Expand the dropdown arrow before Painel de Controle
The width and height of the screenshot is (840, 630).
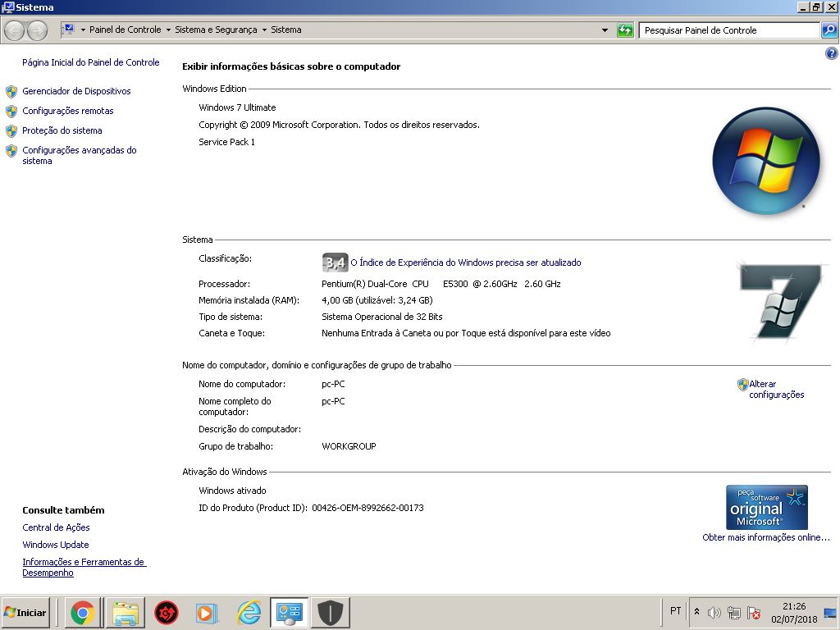click(x=83, y=30)
